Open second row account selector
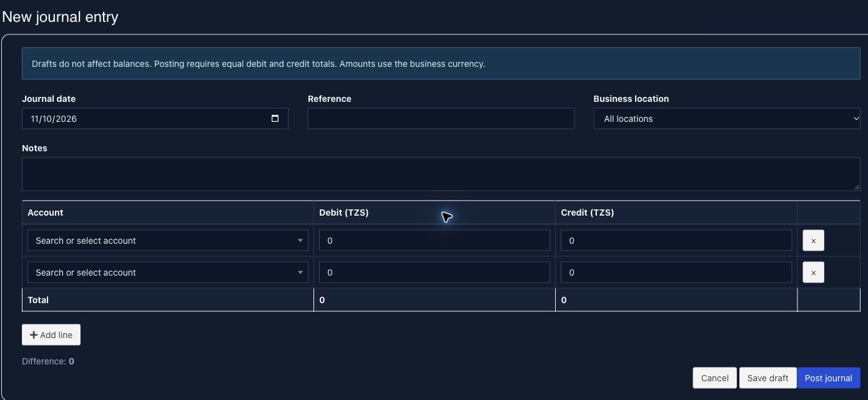This screenshot has width=868, height=400. pyautogui.click(x=168, y=272)
